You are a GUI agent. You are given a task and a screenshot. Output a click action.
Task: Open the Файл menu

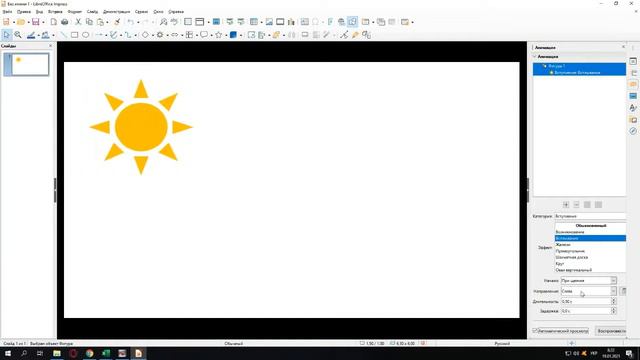click(7, 12)
